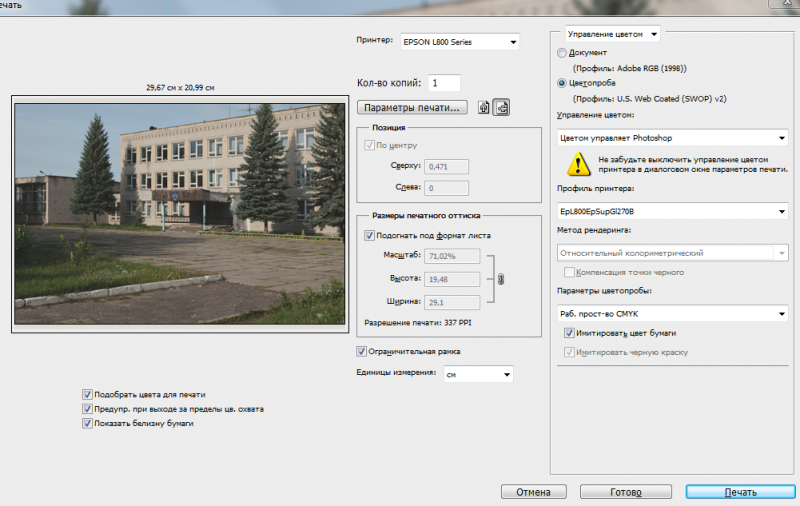Click the Кол-во копий input field
800x506 pixels.
click(x=444, y=83)
